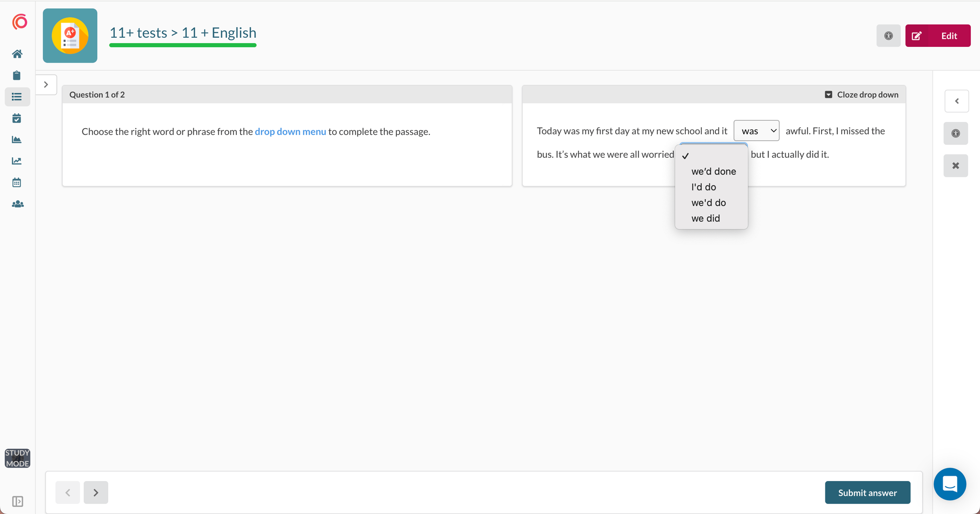Click the green progress bar under title
The image size is (980, 514).
[183, 45]
